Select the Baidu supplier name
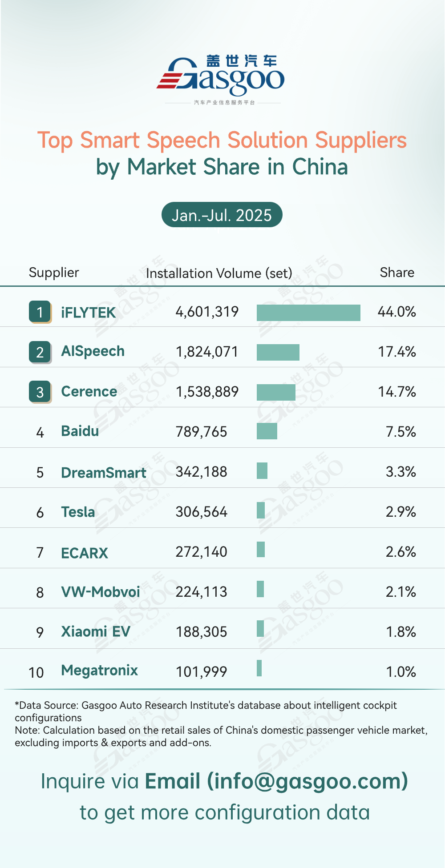445x868 pixels. pyautogui.click(x=80, y=431)
